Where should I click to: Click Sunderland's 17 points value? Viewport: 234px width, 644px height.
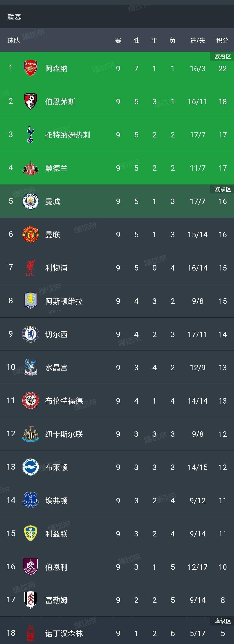(222, 168)
